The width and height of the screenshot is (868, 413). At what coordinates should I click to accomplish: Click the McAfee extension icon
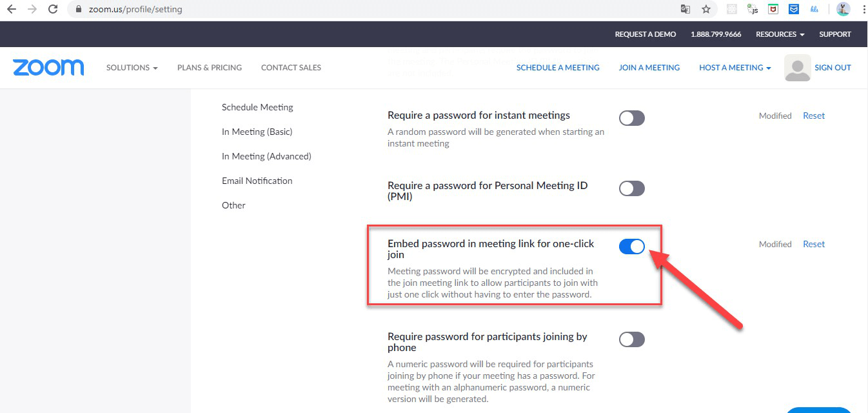(773, 10)
